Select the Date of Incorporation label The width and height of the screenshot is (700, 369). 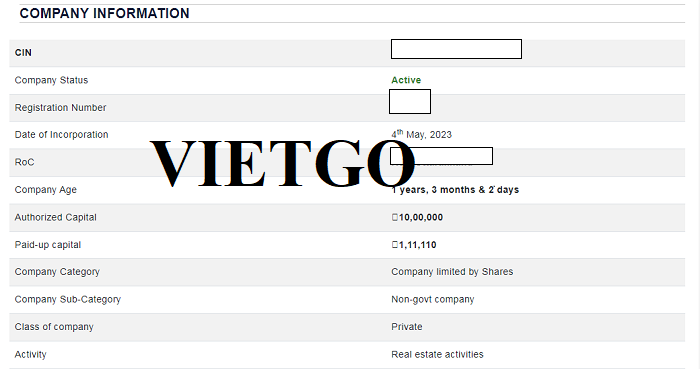[62, 135]
